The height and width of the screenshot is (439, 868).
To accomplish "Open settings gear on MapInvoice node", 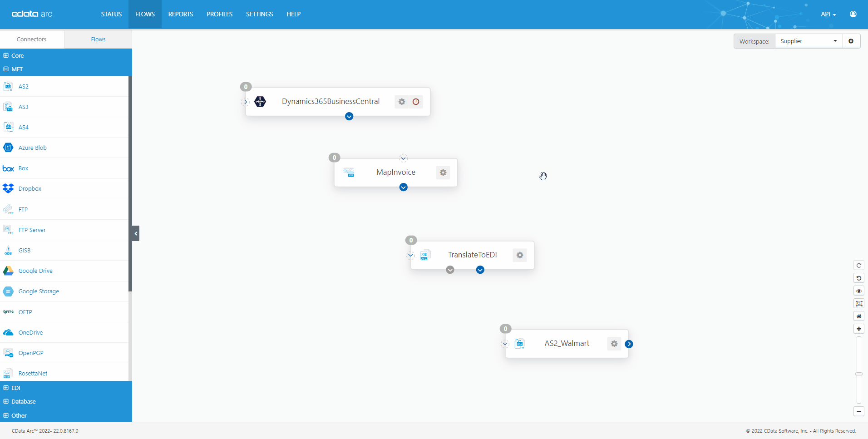I will pos(443,173).
